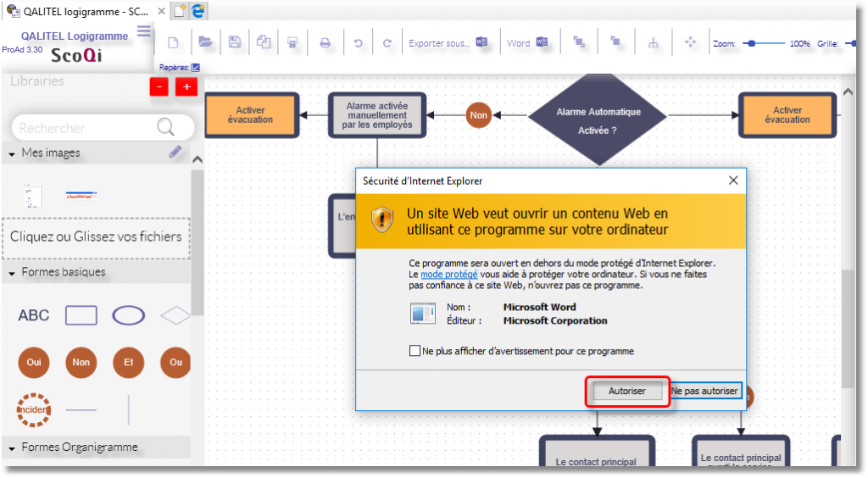
Task: Click the Edge icon in the tab bar
Action: point(198,10)
